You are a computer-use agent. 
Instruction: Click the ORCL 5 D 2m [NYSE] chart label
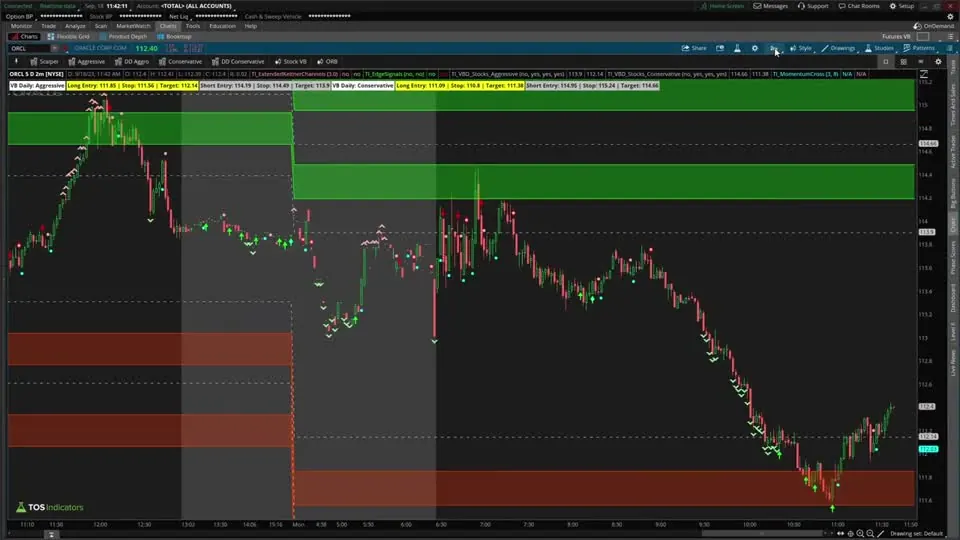point(37,74)
